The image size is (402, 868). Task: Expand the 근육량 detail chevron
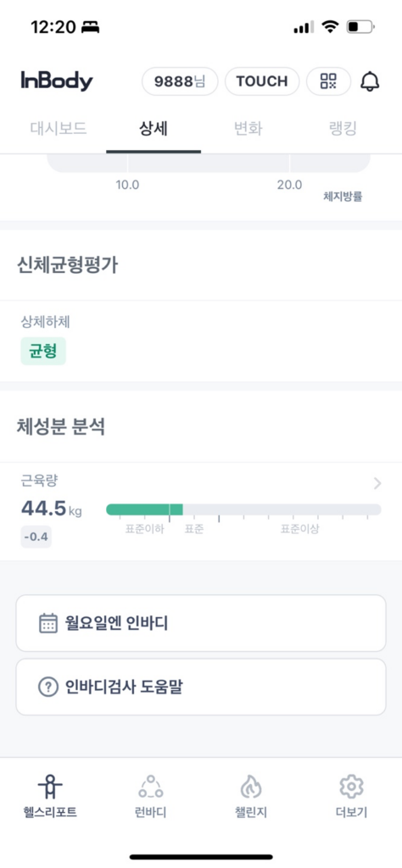click(x=377, y=483)
